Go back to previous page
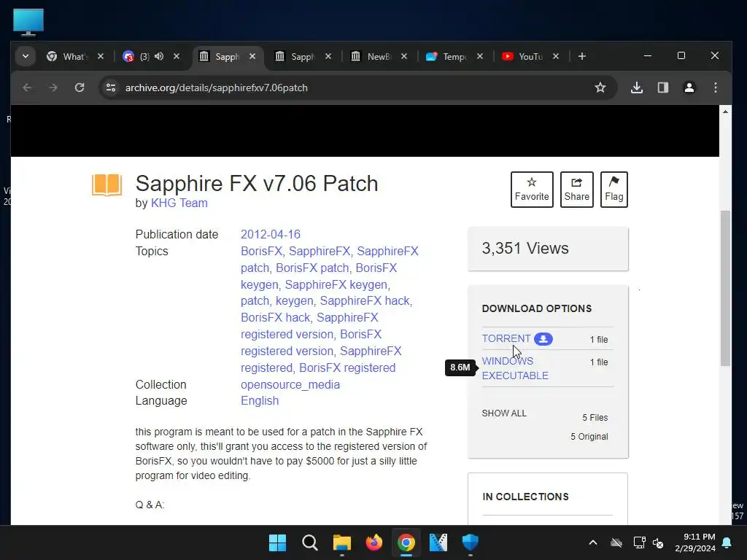Viewport: 747px width, 560px height. (27, 87)
